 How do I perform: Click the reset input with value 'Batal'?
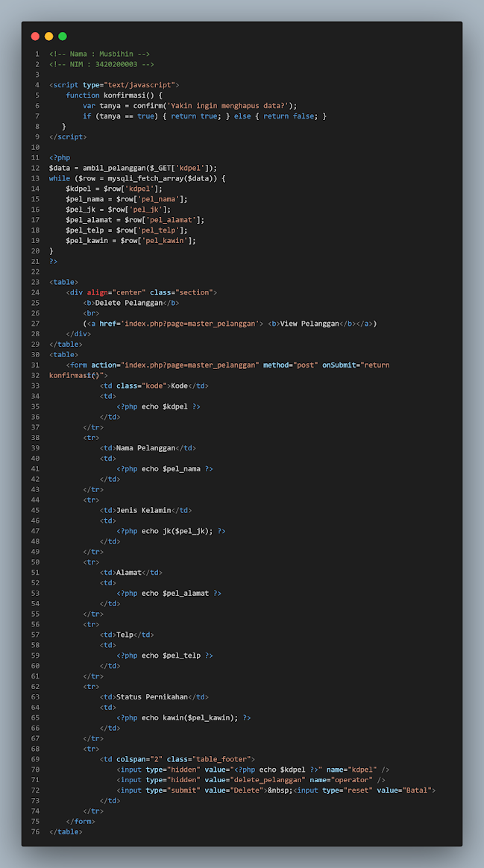(x=365, y=790)
